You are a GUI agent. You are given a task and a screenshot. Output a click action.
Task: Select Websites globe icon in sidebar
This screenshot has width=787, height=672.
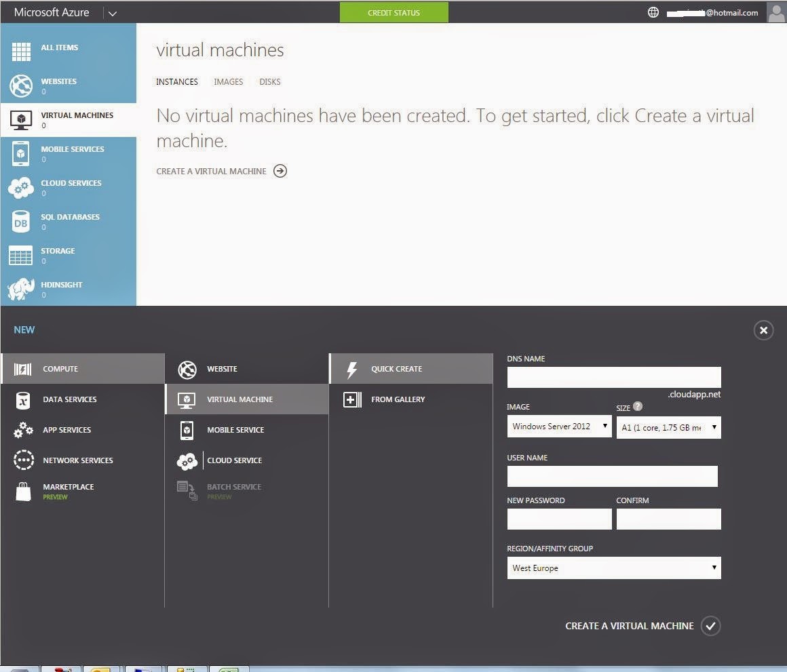click(x=21, y=85)
